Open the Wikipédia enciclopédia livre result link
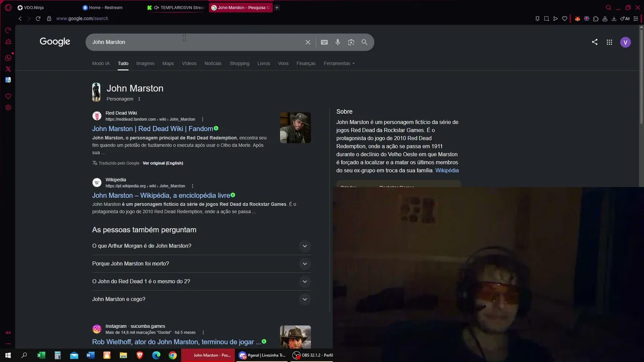Image resolution: width=644 pixels, height=362 pixels. pos(161,196)
